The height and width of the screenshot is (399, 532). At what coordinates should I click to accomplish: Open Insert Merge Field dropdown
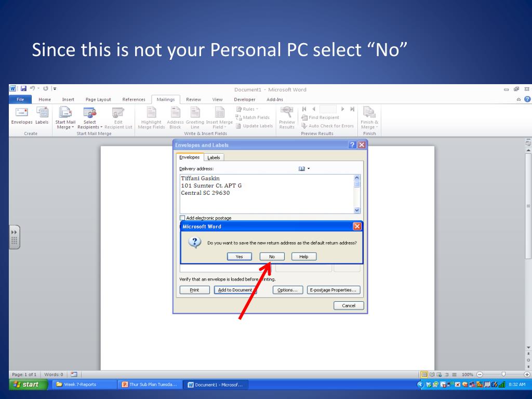pyautogui.click(x=219, y=118)
